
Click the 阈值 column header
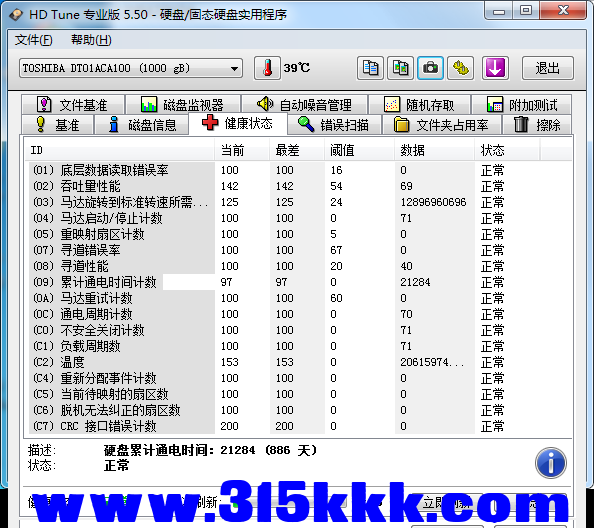point(360,150)
